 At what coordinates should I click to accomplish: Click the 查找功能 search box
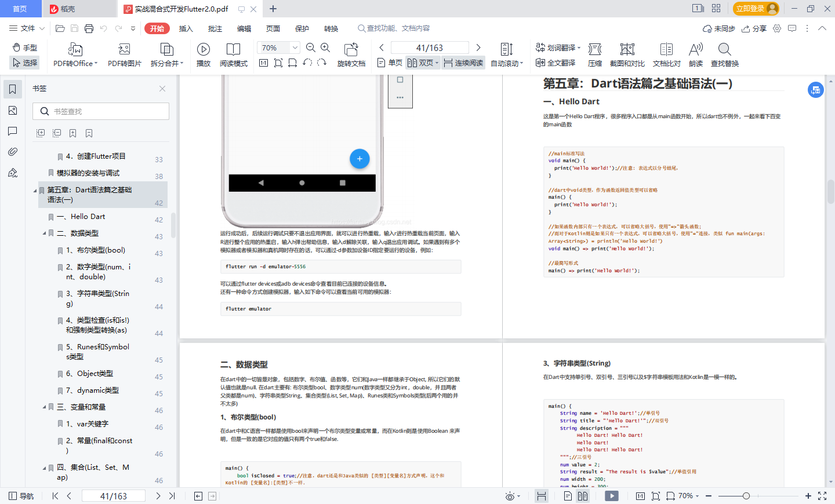[394, 28]
